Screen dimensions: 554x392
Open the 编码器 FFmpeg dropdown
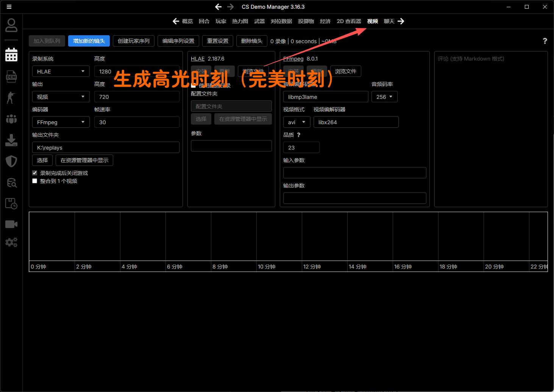pos(61,122)
